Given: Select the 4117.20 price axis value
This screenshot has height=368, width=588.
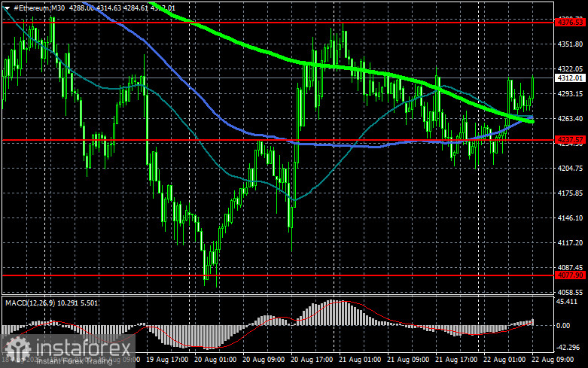Looking at the screenshot, I should click(x=570, y=243).
